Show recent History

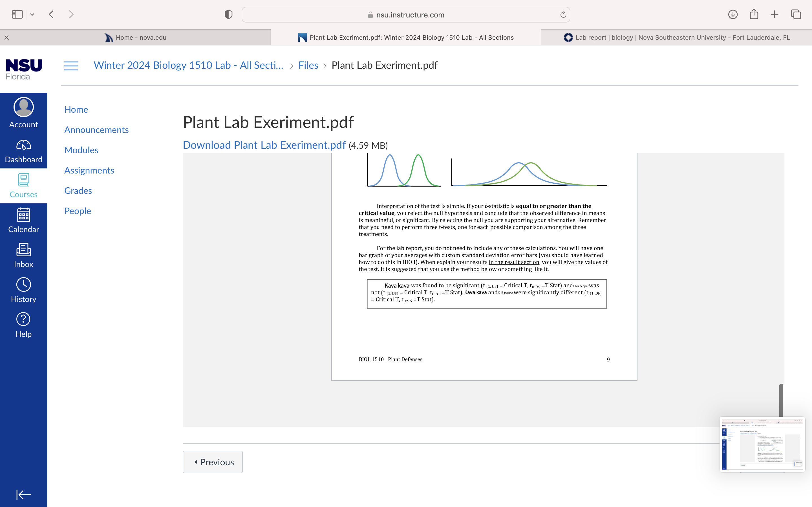23,291
